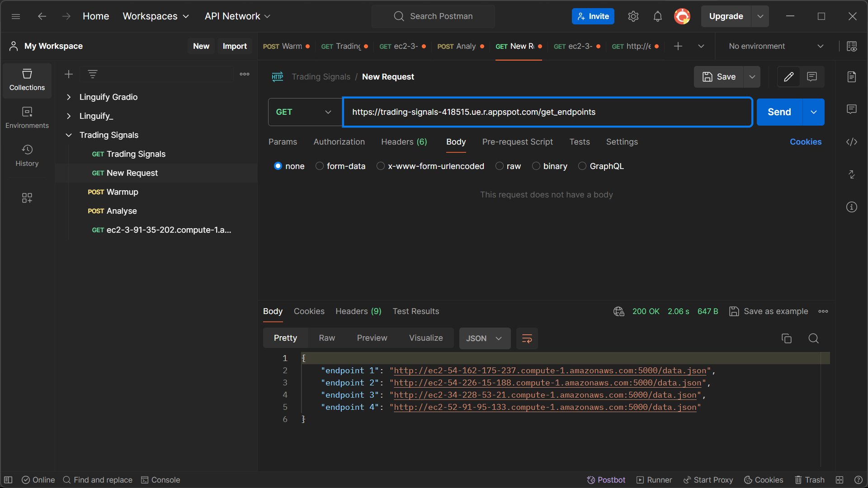The image size is (868, 488).
Task: Expand the Linguify Gradio collection
Action: [x=69, y=97]
